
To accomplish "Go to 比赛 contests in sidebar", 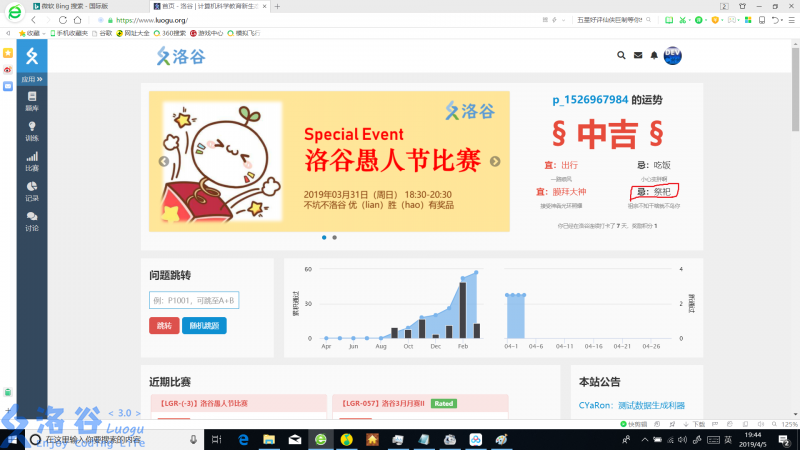I will (x=32, y=161).
